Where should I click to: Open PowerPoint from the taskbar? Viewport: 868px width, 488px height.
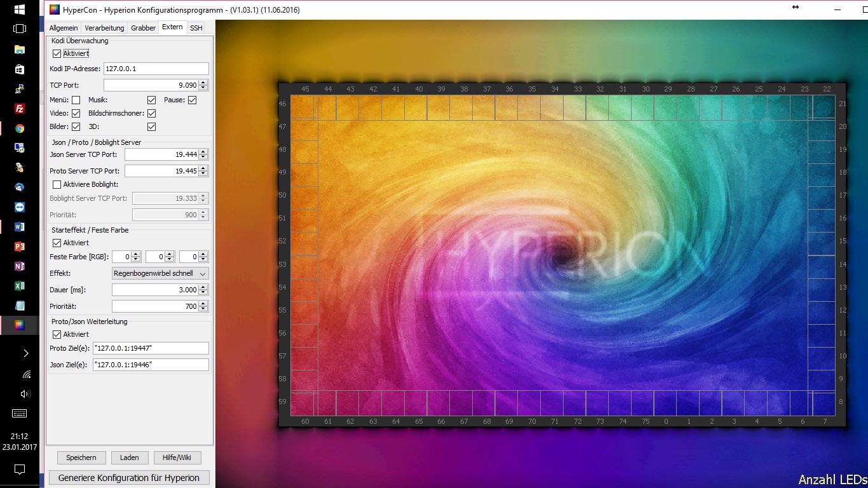pyautogui.click(x=20, y=247)
